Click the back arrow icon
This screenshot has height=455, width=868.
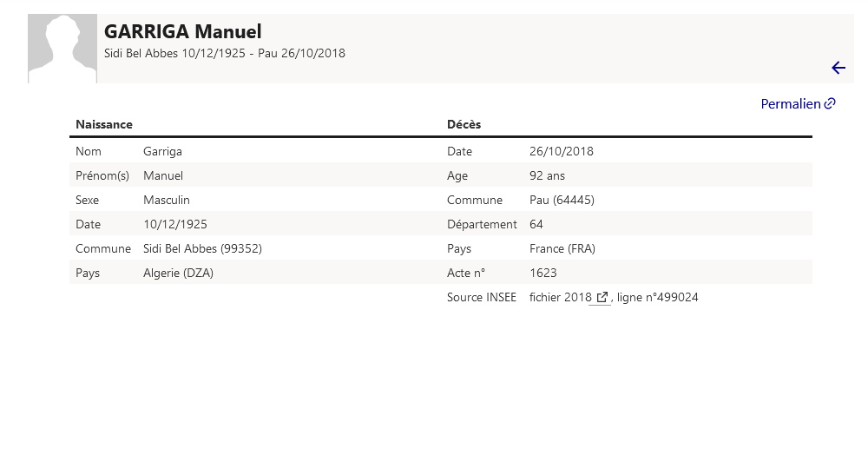tap(838, 68)
